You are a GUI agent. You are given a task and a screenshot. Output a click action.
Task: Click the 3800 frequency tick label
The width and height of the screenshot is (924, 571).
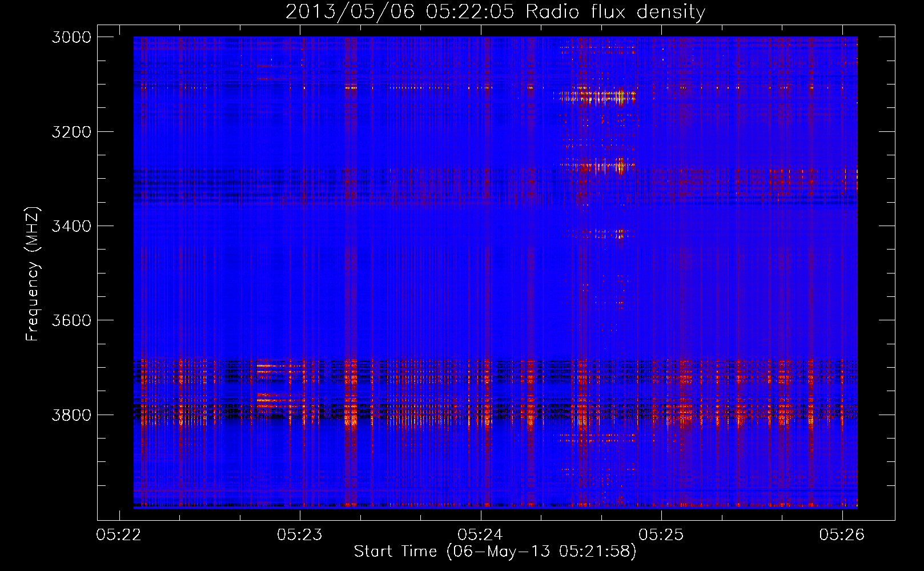(71, 415)
